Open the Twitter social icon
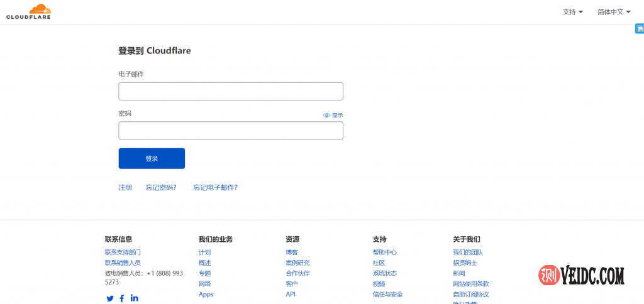644x304 pixels. (x=110, y=299)
